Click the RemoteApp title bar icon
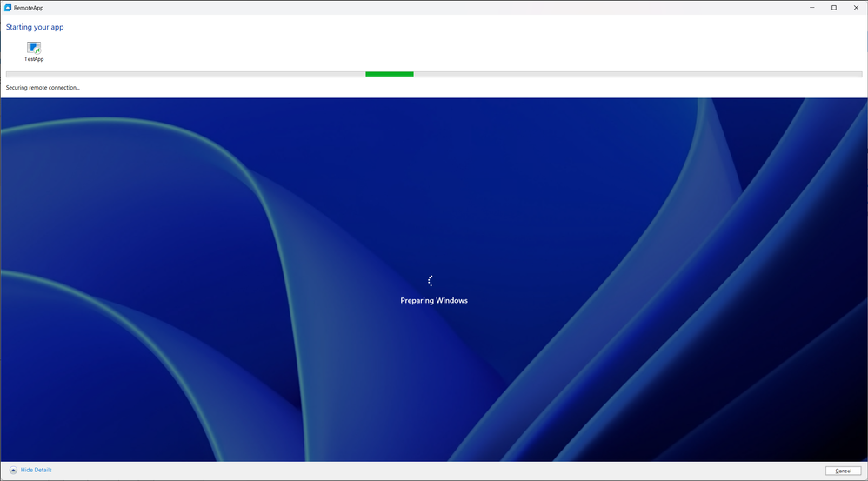This screenshot has width=868, height=481. [8, 8]
